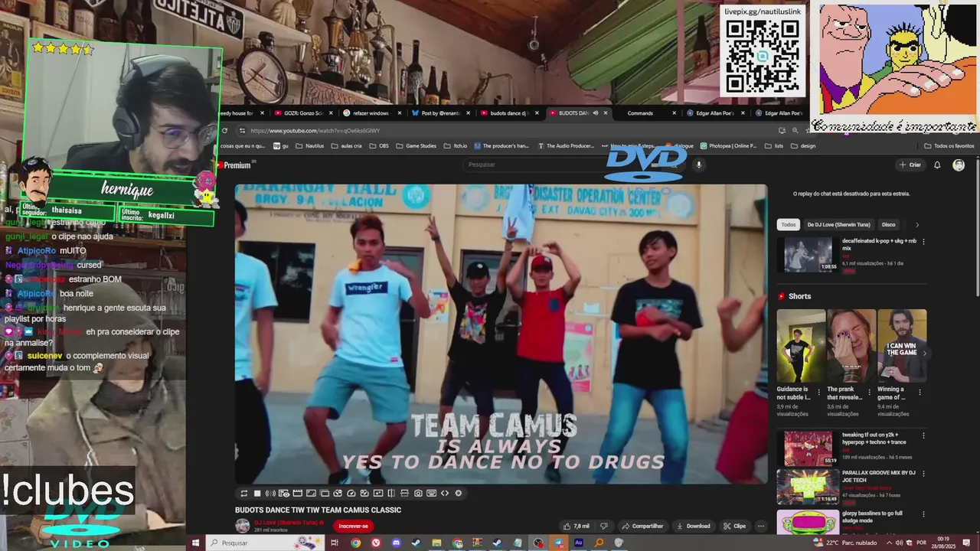Screen dimensions: 980x551
Task: Click the keyboard shortcuts icon below the video
Action: 431,494
